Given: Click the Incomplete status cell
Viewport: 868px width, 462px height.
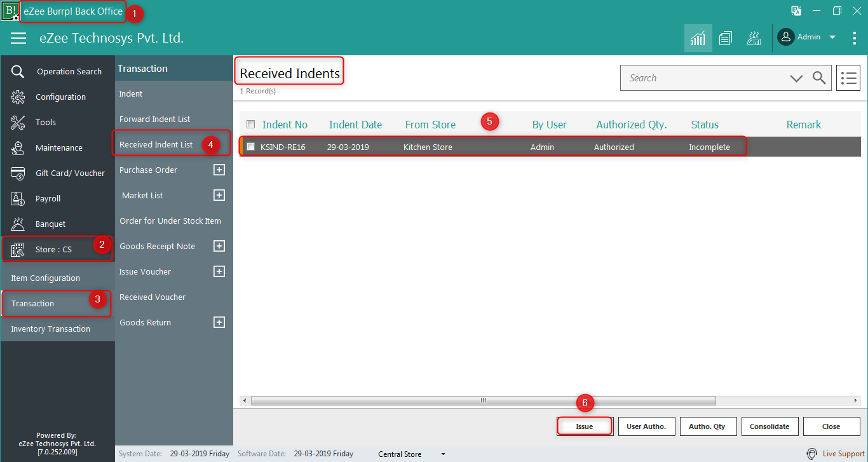Looking at the screenshot, I should [709, 147].
